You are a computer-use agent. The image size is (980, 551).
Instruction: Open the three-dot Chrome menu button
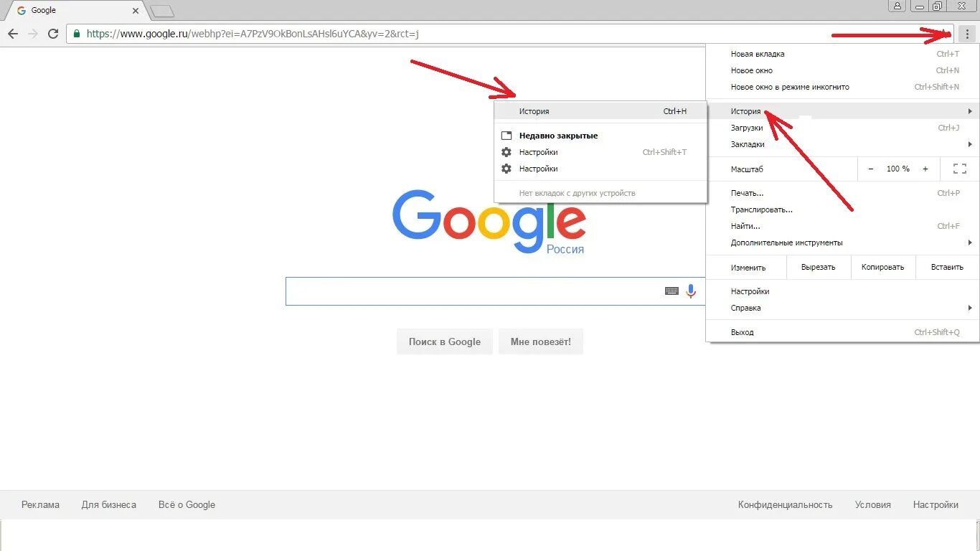(966, 34)
